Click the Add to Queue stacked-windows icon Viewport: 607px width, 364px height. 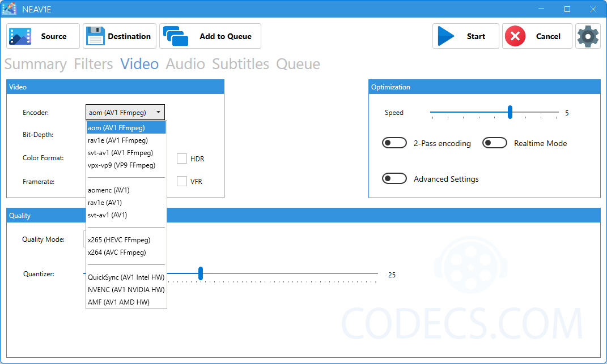click(x=175, y=36)
